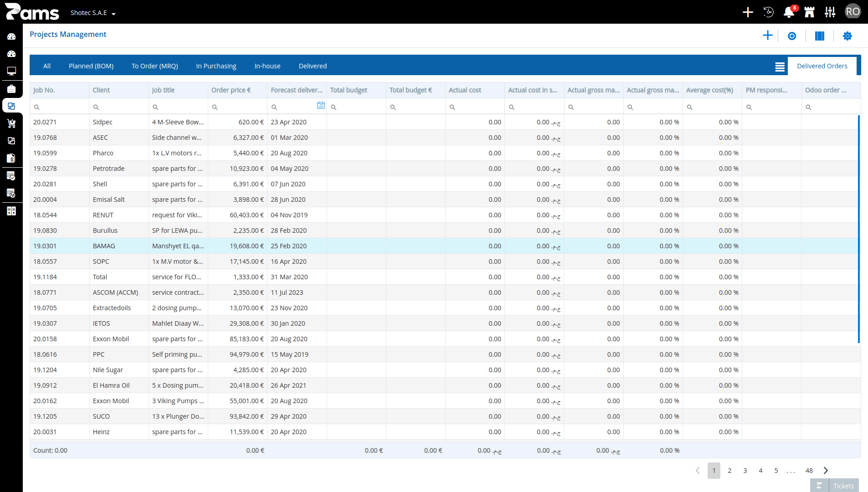Go to page 5
868x492 pixels.
coord(776,471)
